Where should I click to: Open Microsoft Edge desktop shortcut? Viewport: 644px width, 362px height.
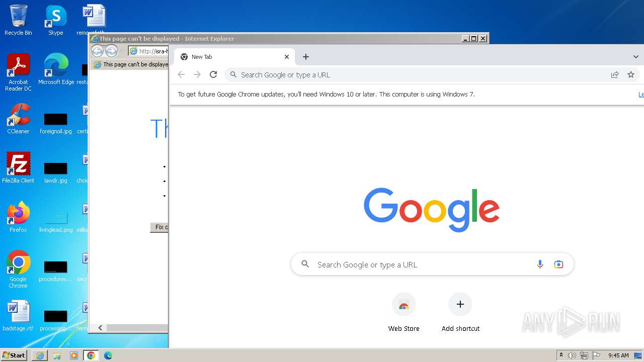tap(56, 69)
